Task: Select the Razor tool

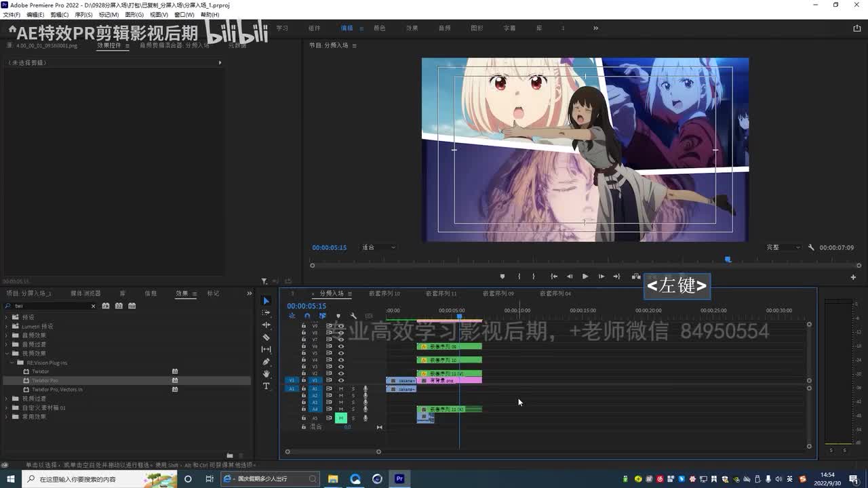Action: (x=266, y=337)
